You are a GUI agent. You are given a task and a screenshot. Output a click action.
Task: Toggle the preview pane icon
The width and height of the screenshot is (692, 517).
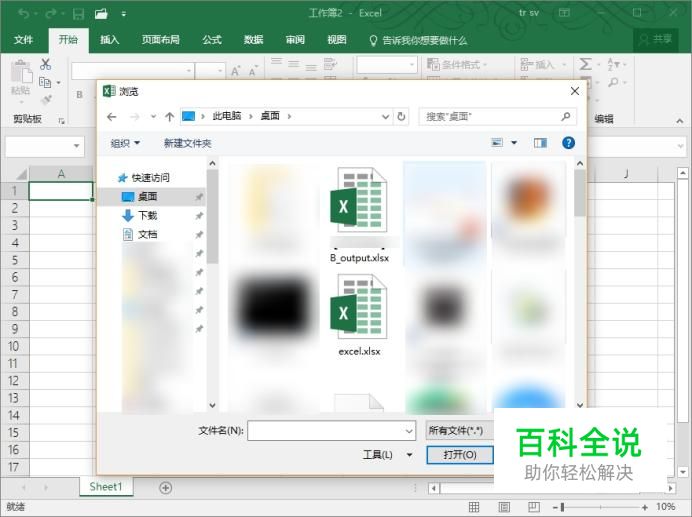540,143
